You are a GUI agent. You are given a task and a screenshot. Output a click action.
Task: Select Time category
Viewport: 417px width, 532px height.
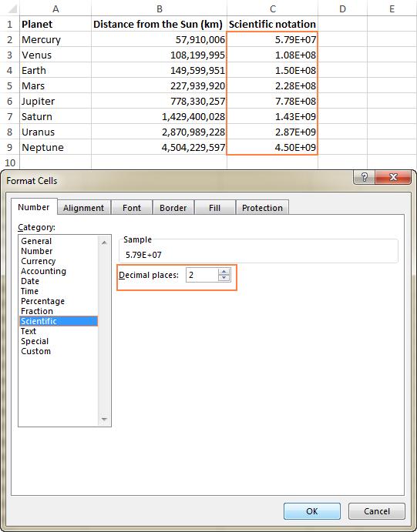tap(59, 291)
